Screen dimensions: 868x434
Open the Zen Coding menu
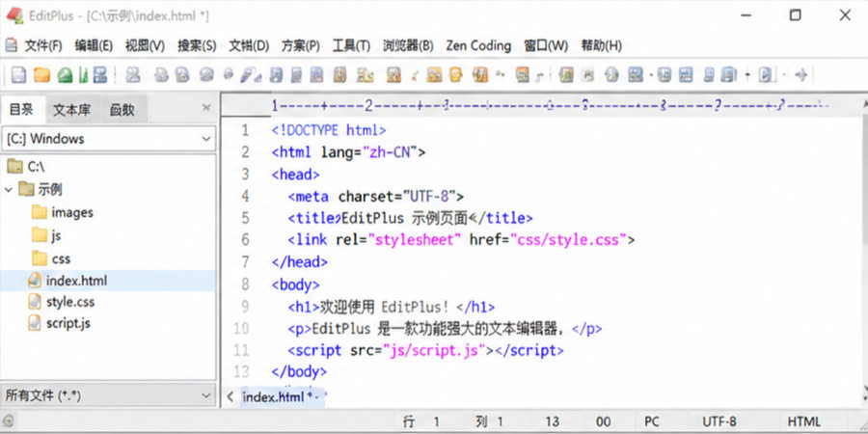(478, 46)
